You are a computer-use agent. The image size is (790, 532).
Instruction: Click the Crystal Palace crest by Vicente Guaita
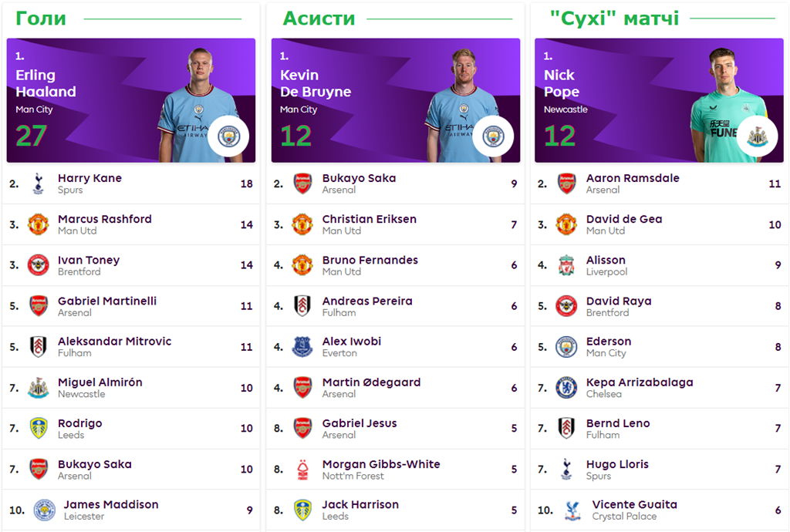pos(572,510)
